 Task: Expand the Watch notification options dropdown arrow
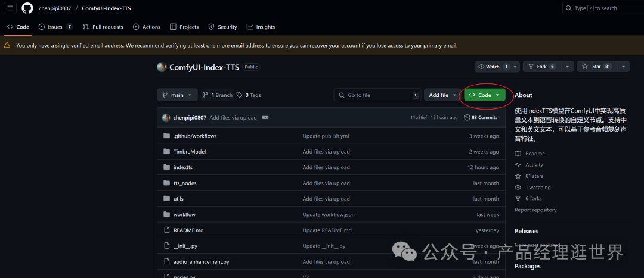516,67
